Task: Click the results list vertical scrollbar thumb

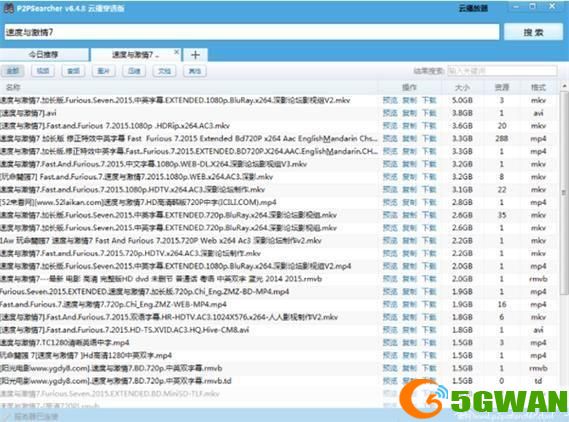Action: (564, 192)
